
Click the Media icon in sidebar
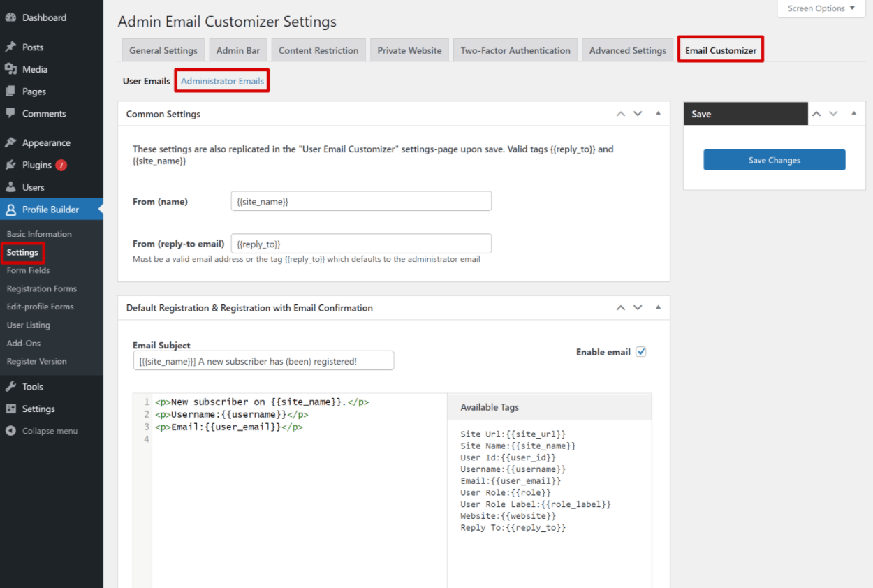click(x=10, y=69)
